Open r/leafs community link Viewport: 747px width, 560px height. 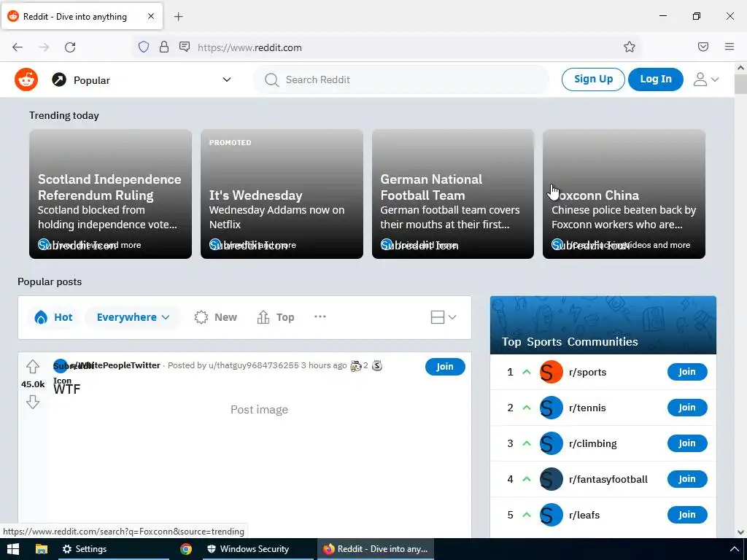[584, 515]
